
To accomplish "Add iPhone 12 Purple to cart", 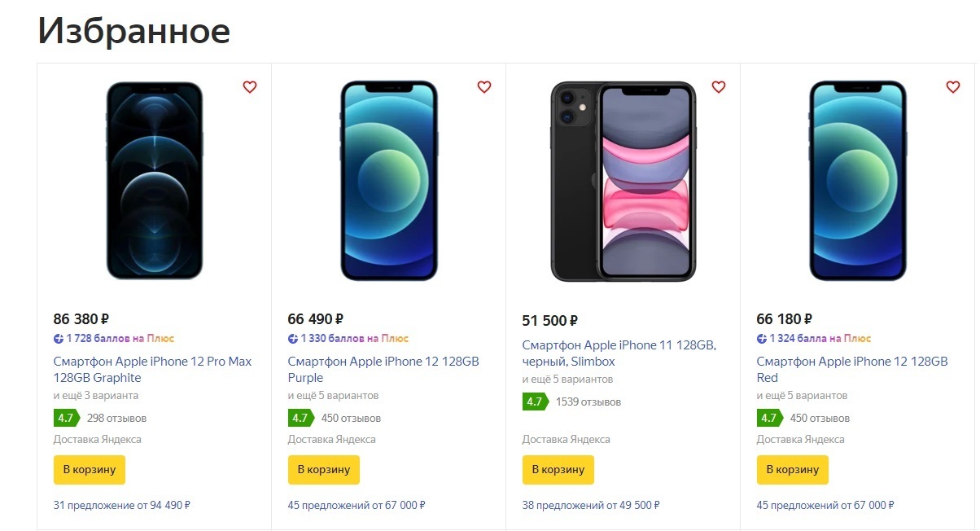I will (x=324, y=470).
